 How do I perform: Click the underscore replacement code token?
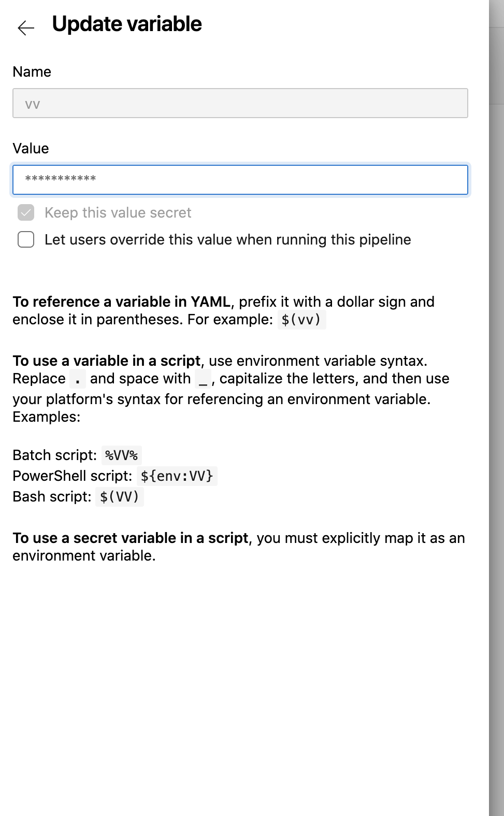point(203,379)
